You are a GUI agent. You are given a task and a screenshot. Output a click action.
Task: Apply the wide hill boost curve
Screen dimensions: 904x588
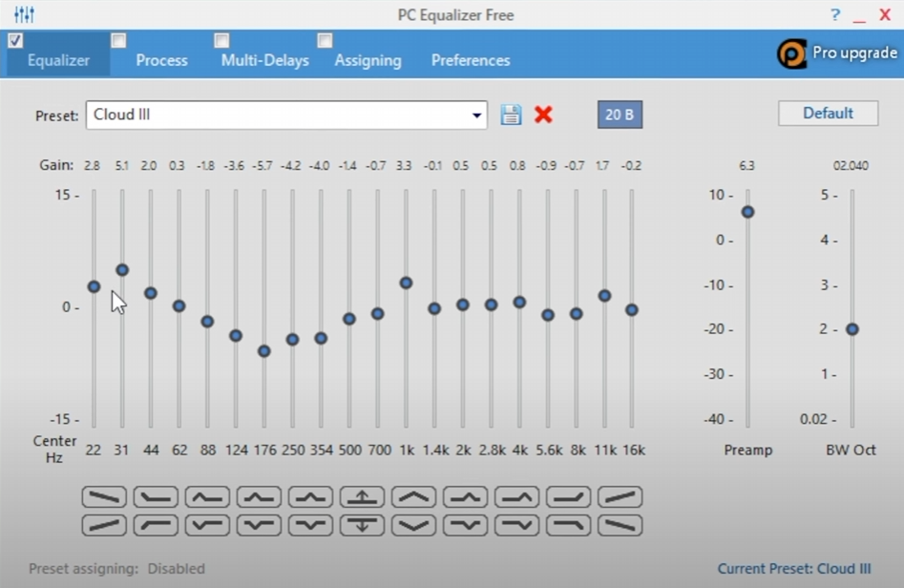click(x=414, y=497)
